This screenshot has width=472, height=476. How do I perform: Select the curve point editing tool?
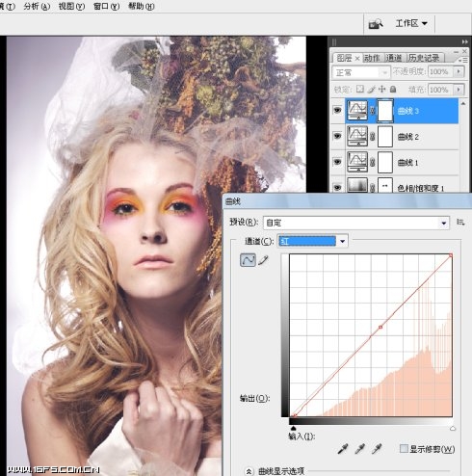(248, 260)
